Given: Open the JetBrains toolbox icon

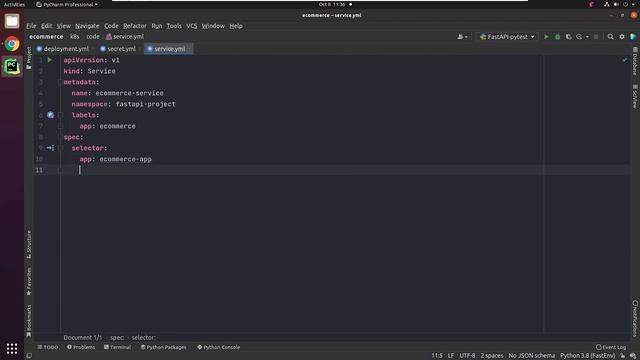Looking at the screenshot, I should coord(633,37).
